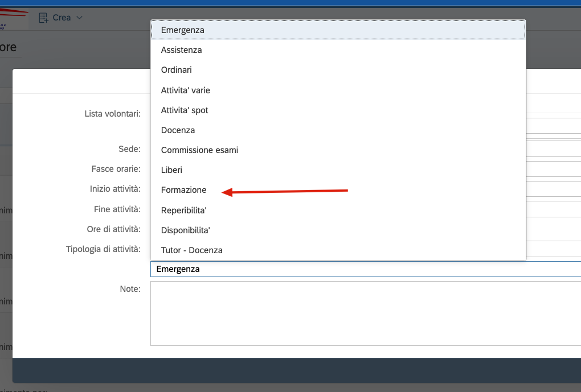Image resolution: width=581 pixels, height=392 pixels.
Task: Select the Formazione option
Action: pos(183,190)
